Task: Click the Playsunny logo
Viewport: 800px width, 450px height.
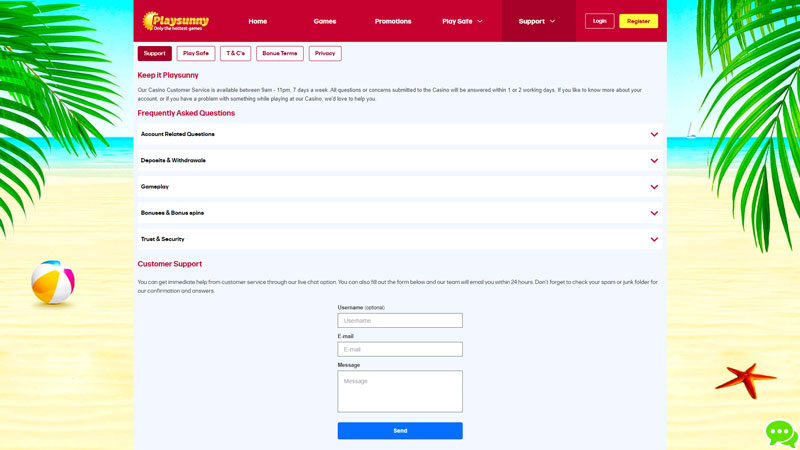Action: pos(174,20)
